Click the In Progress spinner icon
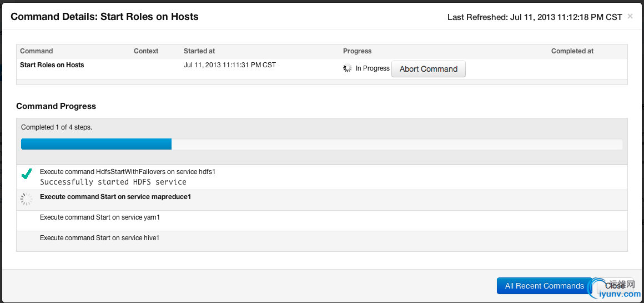This screenshot has width=644, height=303. click(348, 68)
